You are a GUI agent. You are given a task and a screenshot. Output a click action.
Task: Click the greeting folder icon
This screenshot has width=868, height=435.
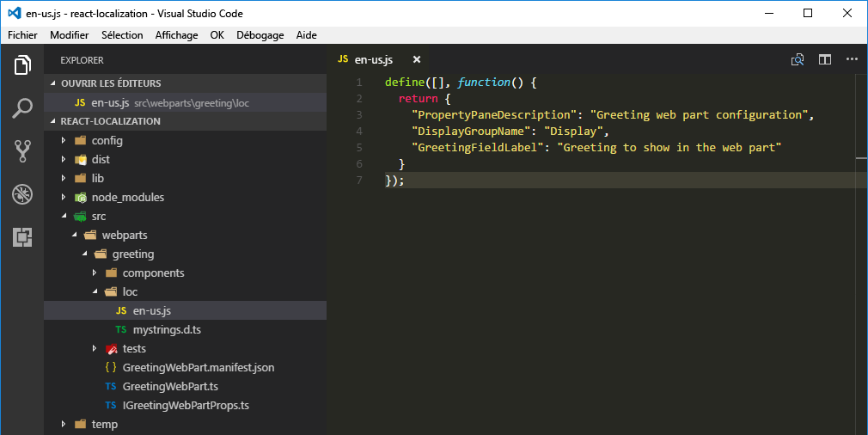point(101,254)
